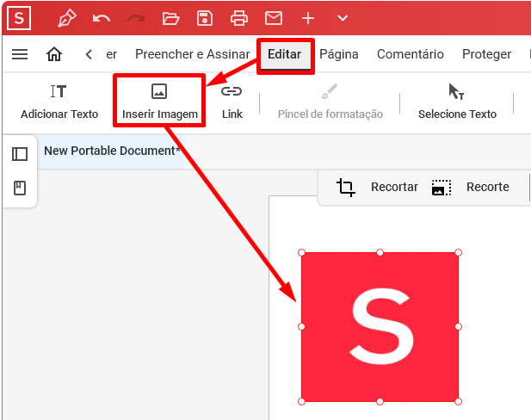Go to the Home screen icon
This screenshot has width=531, height=420.
point(54,54)
